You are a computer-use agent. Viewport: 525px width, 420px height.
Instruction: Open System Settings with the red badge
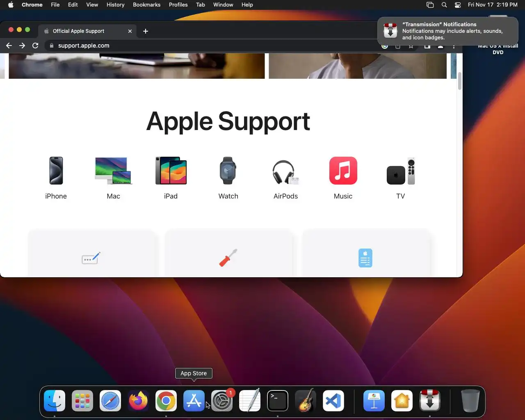[222, 401]
